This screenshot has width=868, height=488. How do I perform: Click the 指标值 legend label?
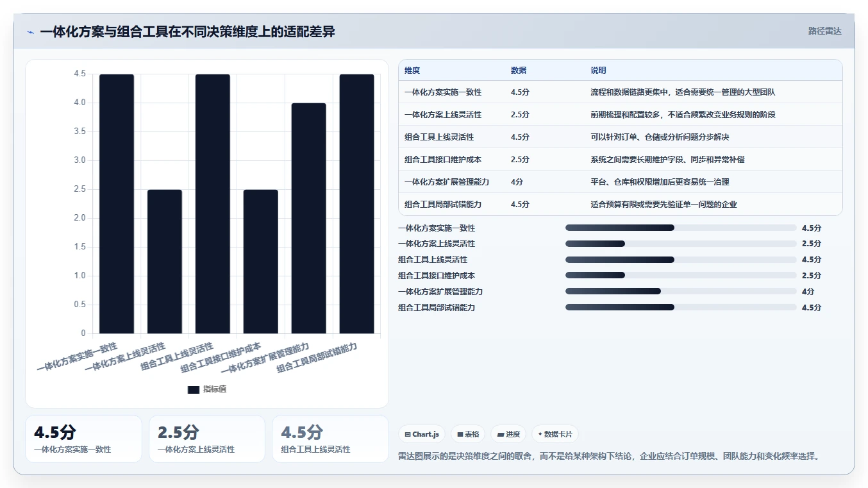[x=215, y=389]
